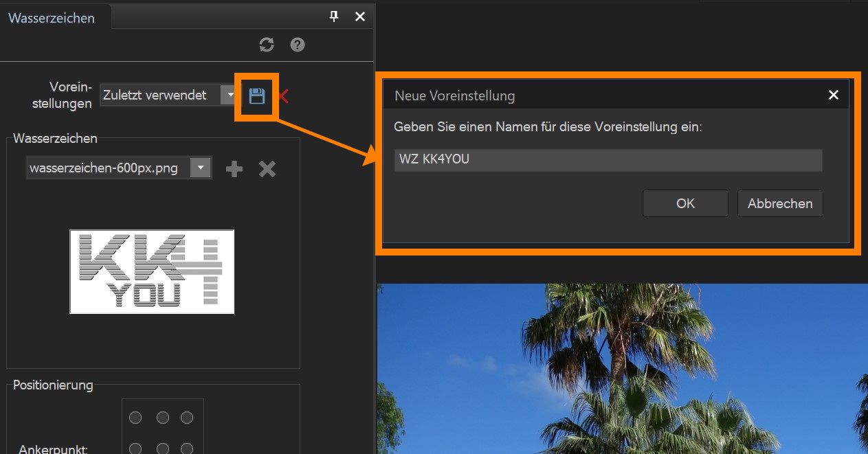
Task: Click Abbrechen in Neue Voreinstellung dialog
Action: pos(780,203)
